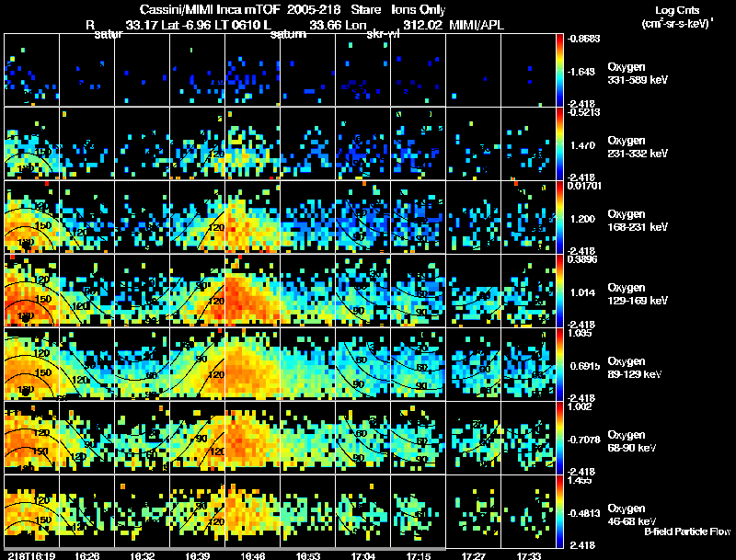
Task: Click the 'B-field Particle Flow' label
Action: click(x=687, y=531)
